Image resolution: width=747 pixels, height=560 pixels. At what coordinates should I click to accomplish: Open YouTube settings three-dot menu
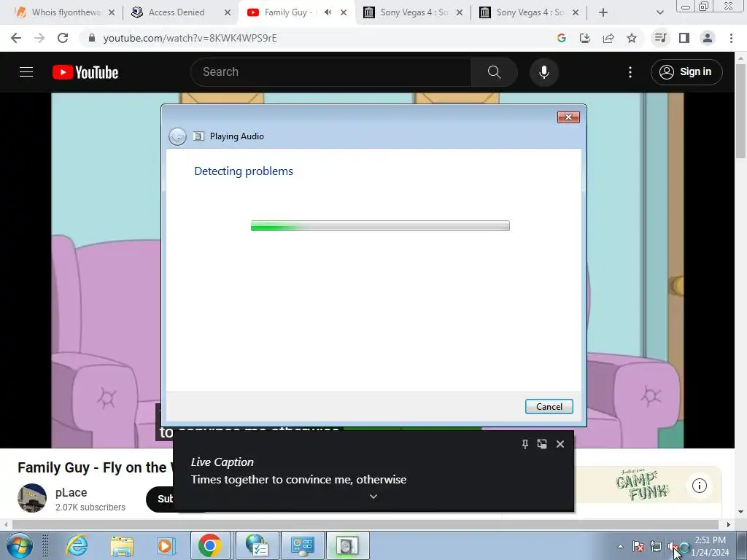tap(630, 72)
